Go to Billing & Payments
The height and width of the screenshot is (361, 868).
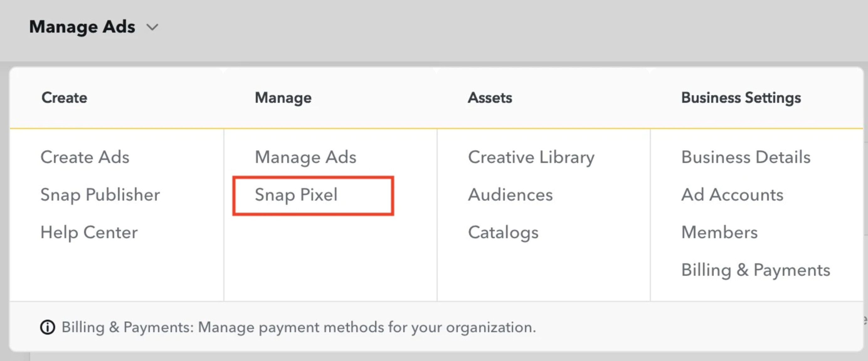[x=755, y=270]
